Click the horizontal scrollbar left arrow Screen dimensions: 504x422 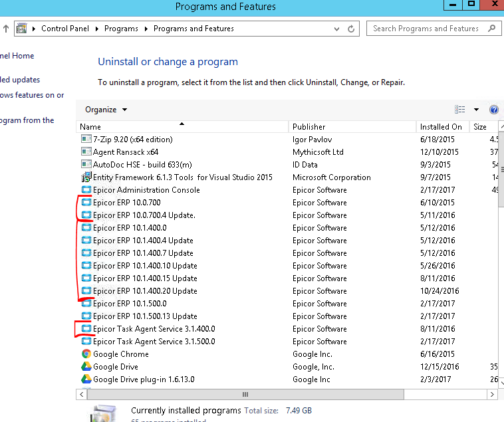[x=82, y=394]
